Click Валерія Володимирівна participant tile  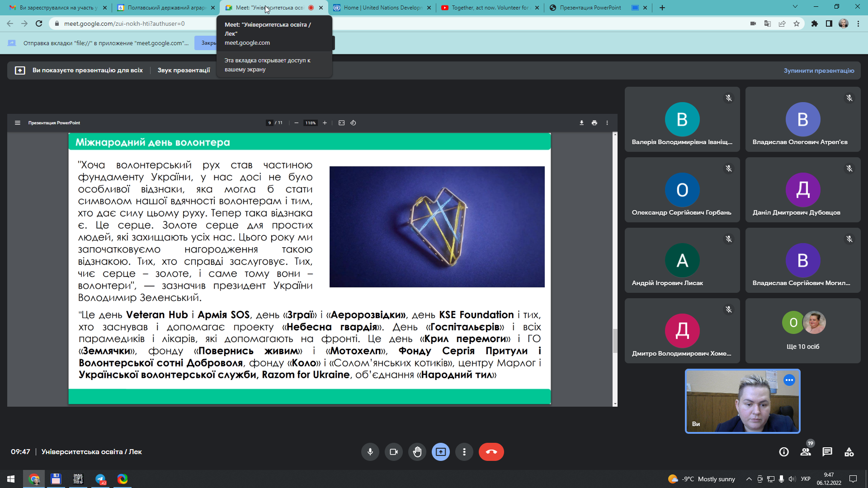click(682, 119)
